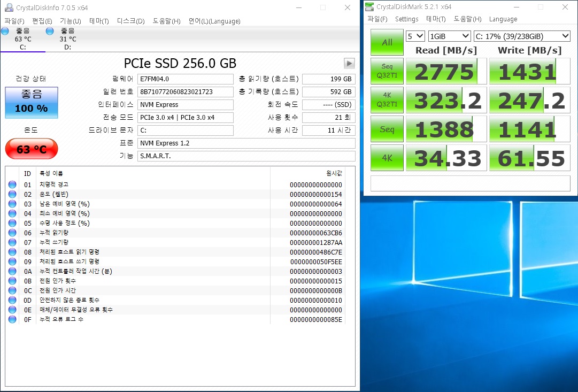The image size is (578, 392).
Task: Click status orb for 매체/데이터 무결성 오류 횟수
Action: point(12,310)
